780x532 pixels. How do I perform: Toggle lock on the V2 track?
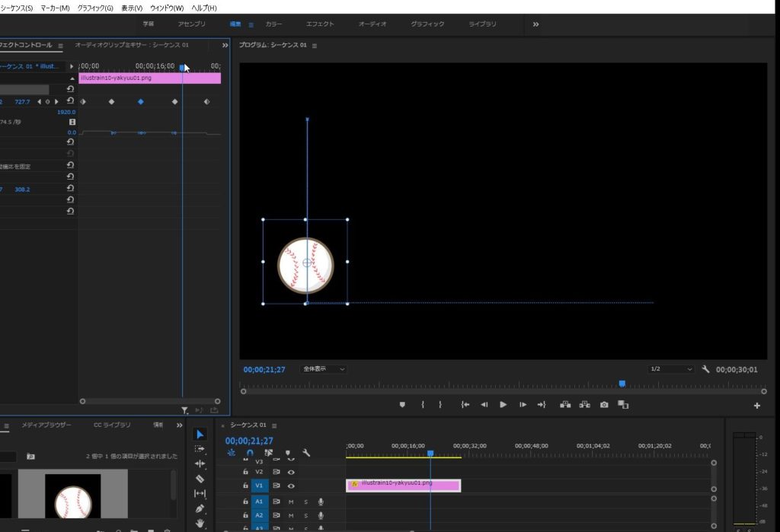coord(245,472)
